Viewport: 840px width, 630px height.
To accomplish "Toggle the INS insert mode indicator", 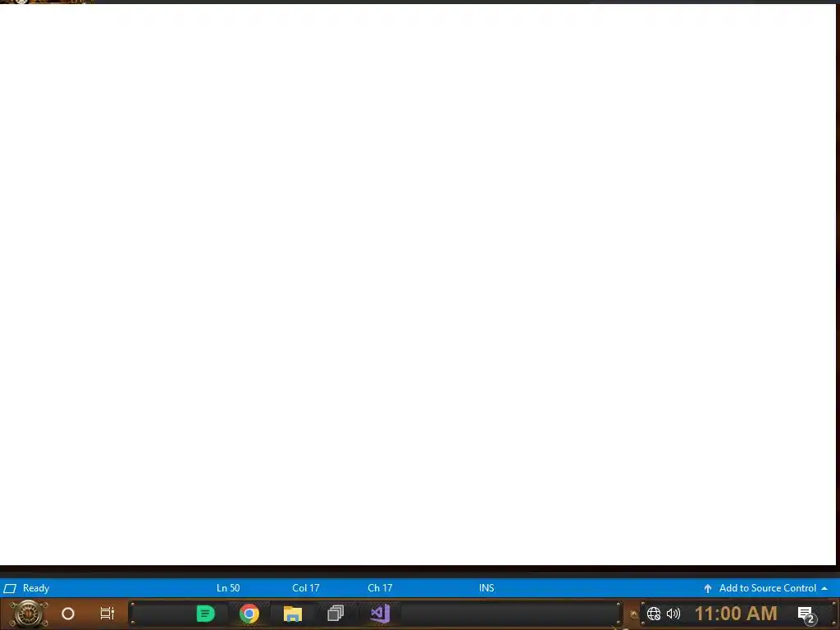I will (x=486, y=588).
